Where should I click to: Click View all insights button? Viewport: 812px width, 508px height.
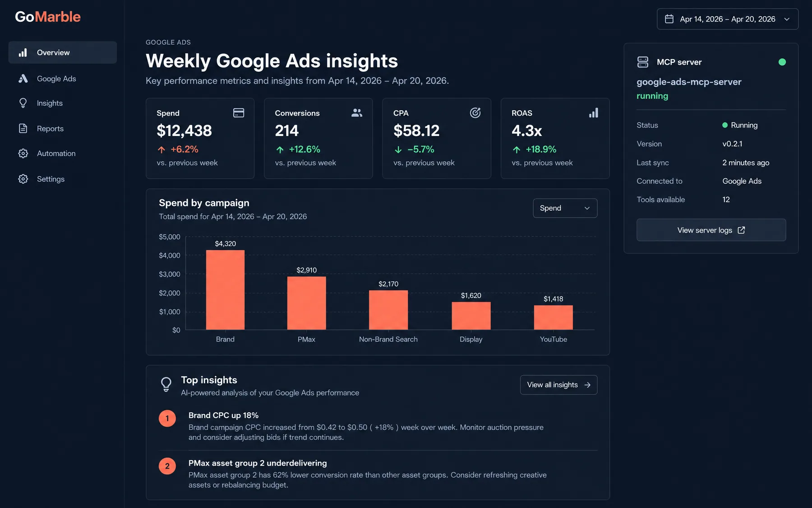click(x=558, y=385)
